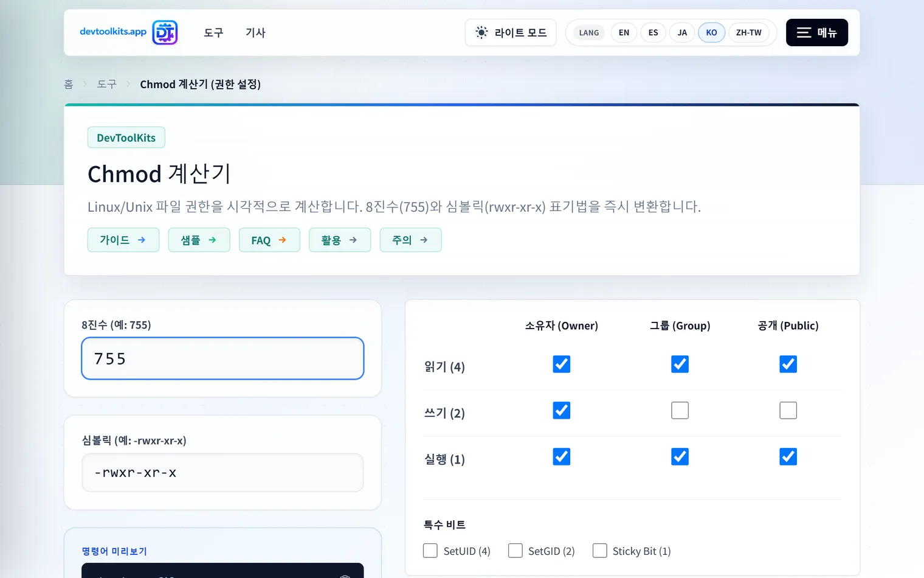The height and width of the screenshot is (578, 924).
Task: Jump to the 주의 section
Action: pyautogui.click(x=410, y=240)
